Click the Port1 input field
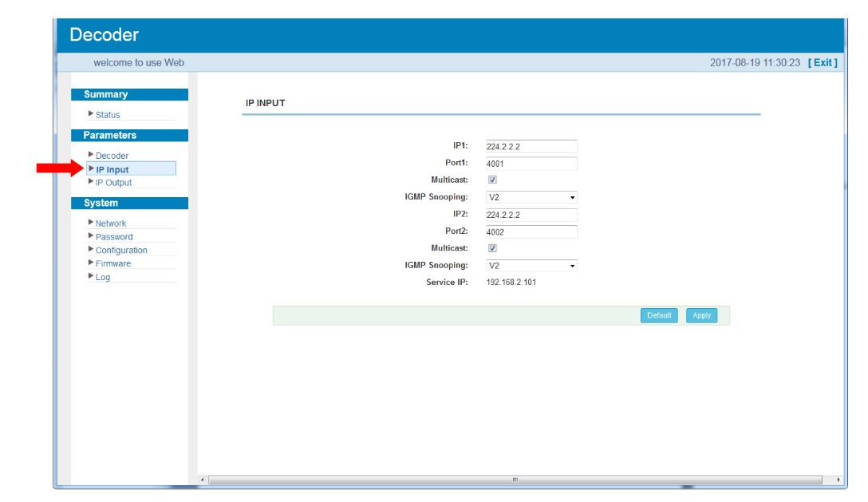 tap(531, 164)
